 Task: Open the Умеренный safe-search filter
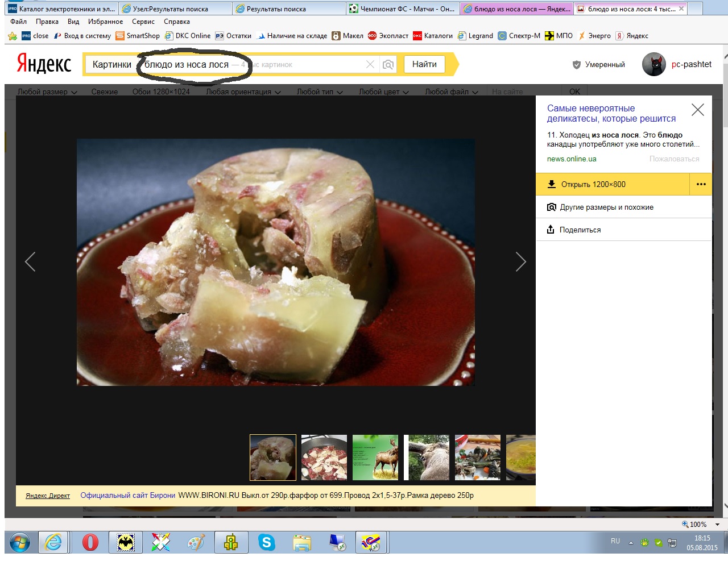(x=598, y=65)
